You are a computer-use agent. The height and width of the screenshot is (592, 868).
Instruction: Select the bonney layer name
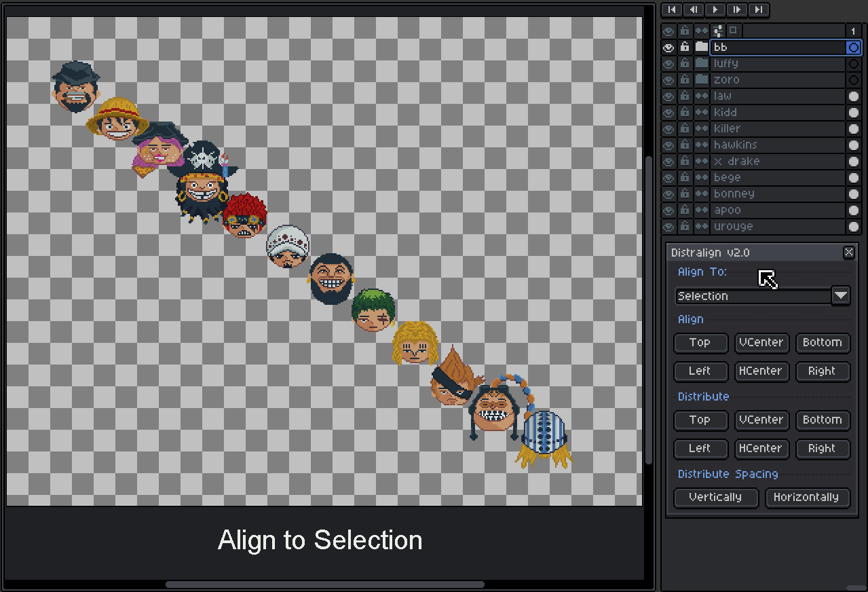777,194
